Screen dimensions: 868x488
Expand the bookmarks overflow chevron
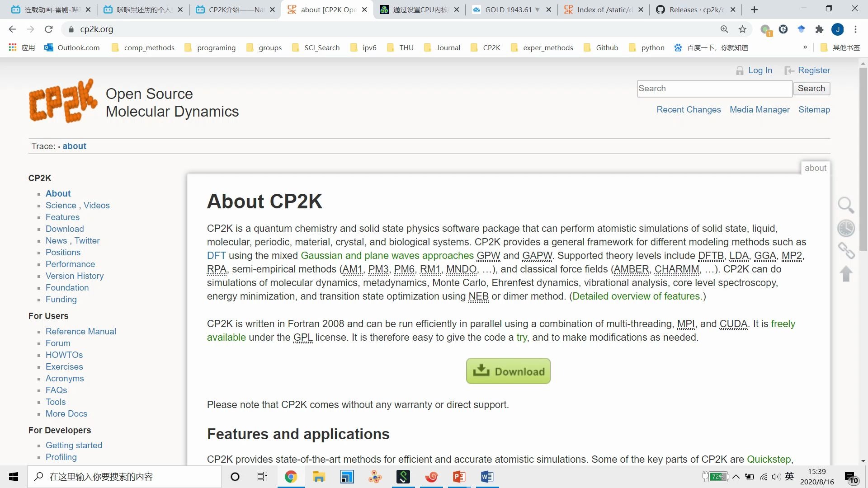(806, 47)
